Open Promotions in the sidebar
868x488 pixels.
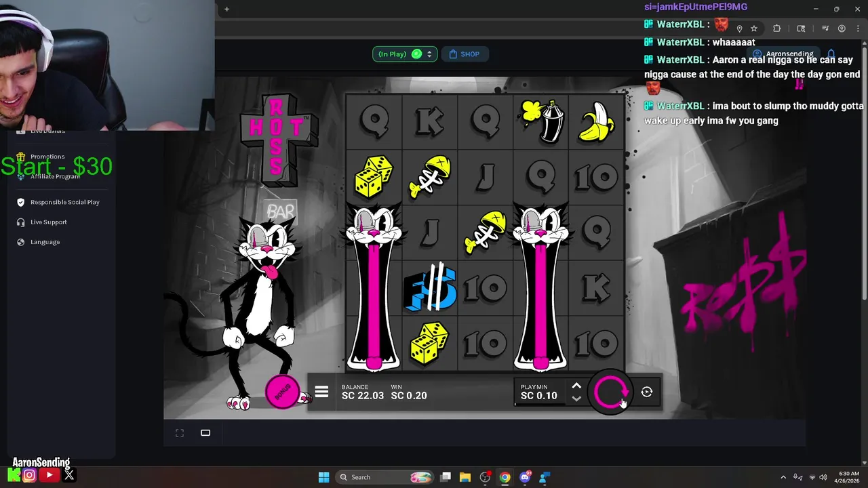tap(47, 157)
